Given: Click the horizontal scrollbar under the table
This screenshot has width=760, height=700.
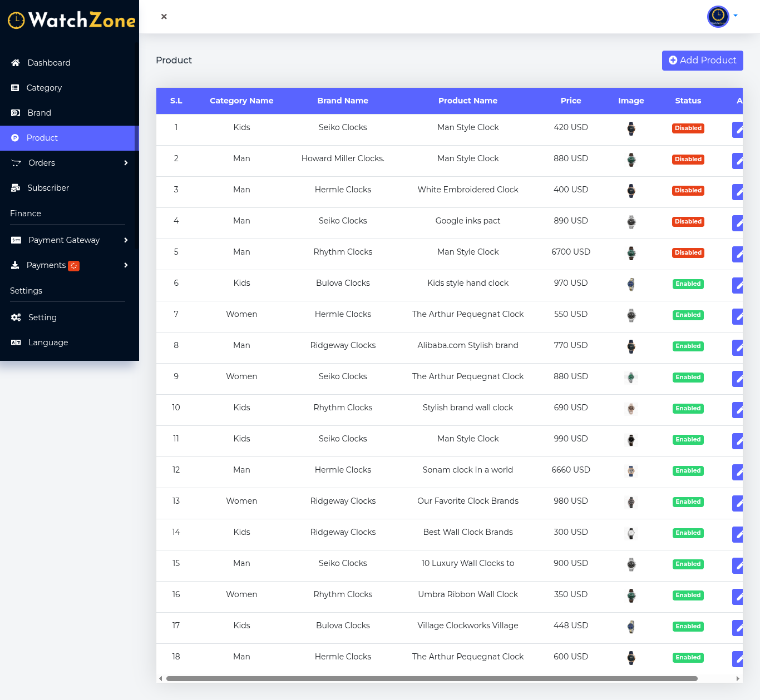Looking at the screenshot, I should 431,678.
